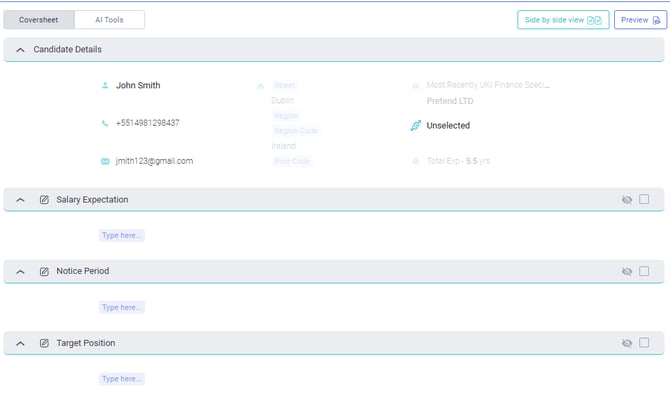Click the address icon beside Street field
This screenshot has height=401, width=670.
click(x=261, y=86)
